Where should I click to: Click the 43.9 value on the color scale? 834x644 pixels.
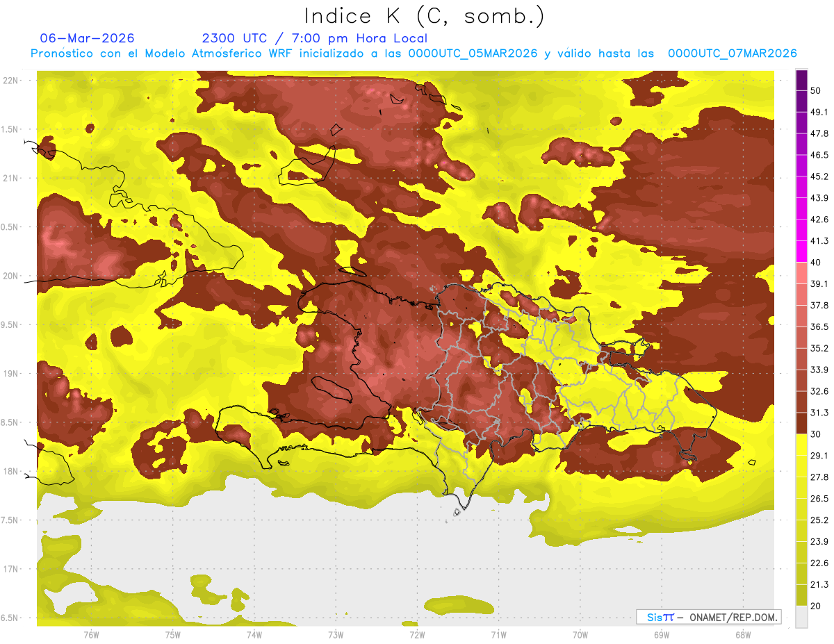[x=819, y=198]
